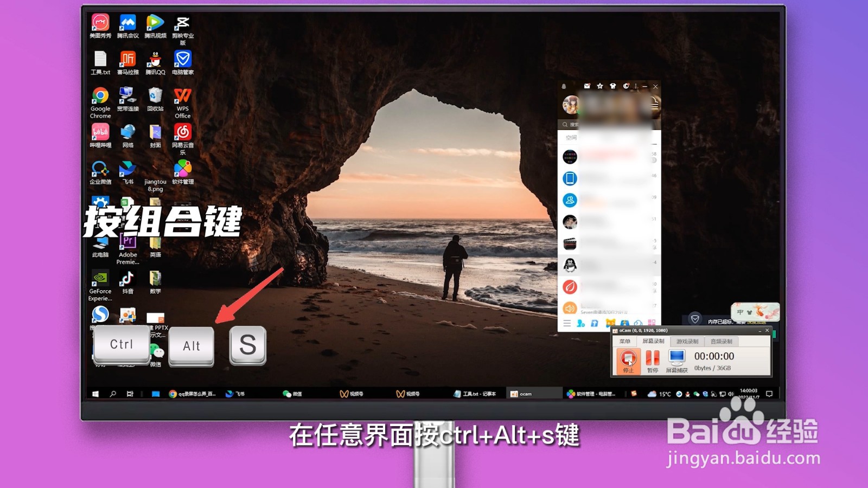Click the star QQ空间 icon in QQ
This screenshot has width=868, height=488.
click(x=600, y=86)
